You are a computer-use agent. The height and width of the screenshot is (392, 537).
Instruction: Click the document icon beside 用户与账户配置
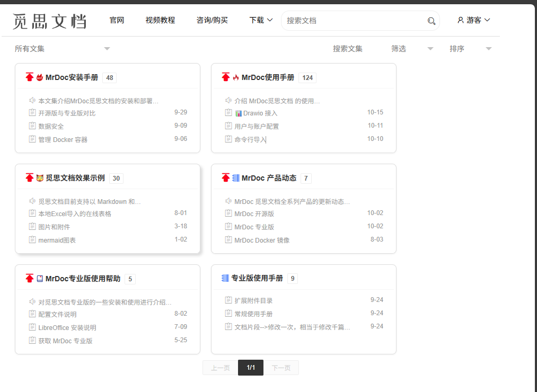point(228,126)
